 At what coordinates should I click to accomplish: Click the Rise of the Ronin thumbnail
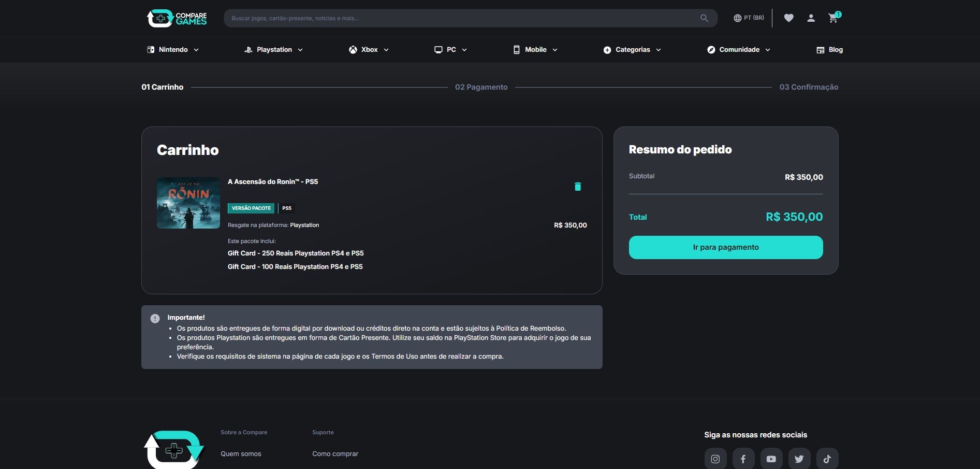click(x=188, y=203)
